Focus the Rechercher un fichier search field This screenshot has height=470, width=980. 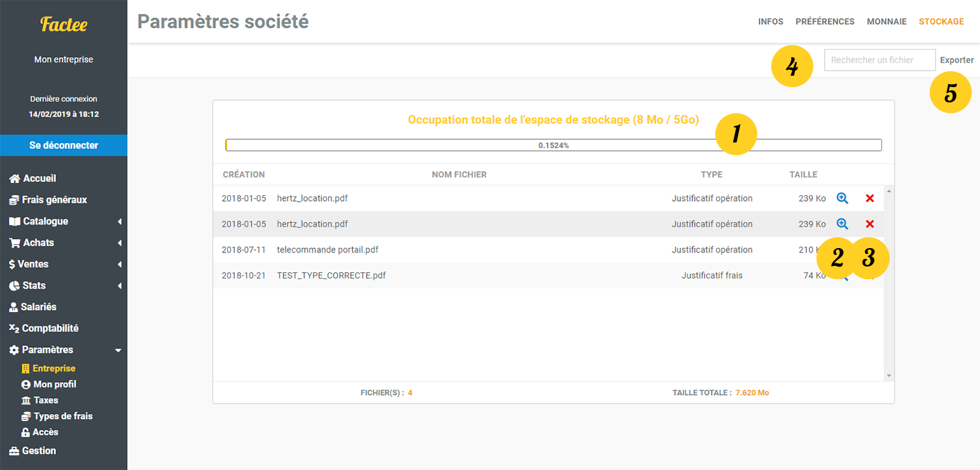[879, 60]
